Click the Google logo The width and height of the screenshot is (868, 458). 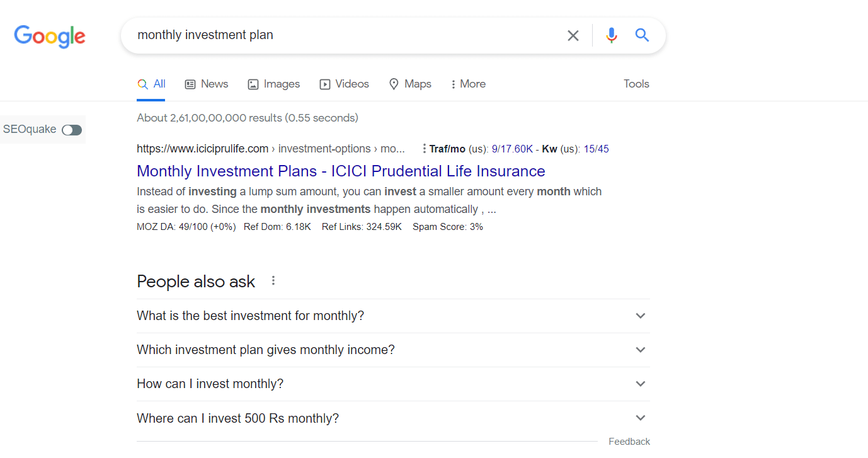point(50,36)
